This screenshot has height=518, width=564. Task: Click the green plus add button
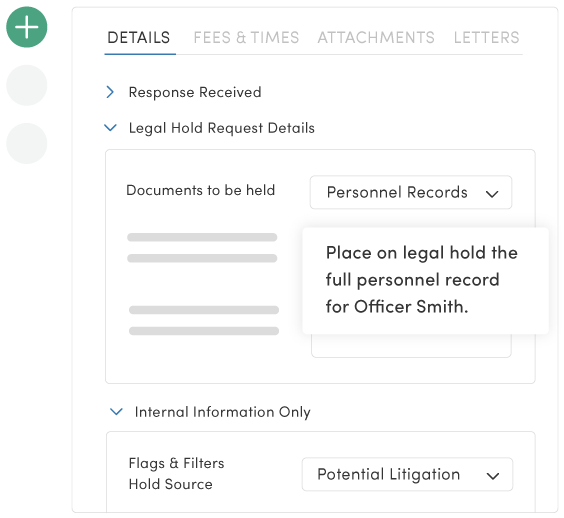[x=27, y=27]
